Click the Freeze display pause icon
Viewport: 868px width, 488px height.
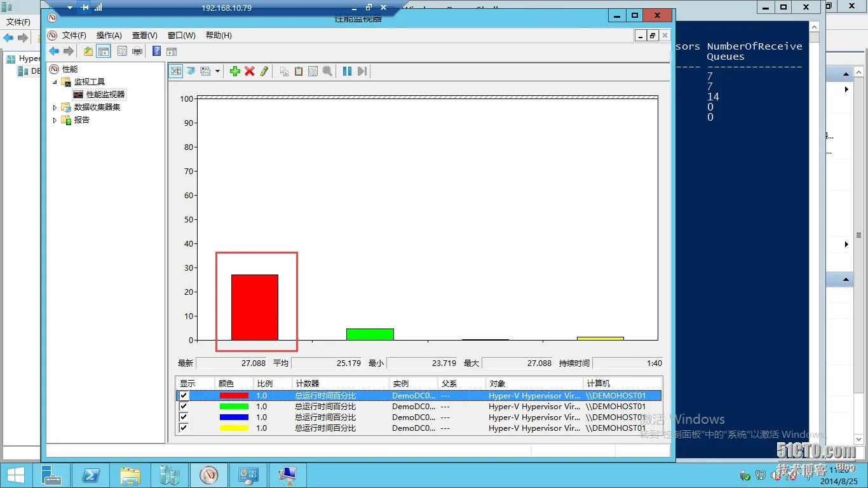pyautogui.click(x=347, y=71)
